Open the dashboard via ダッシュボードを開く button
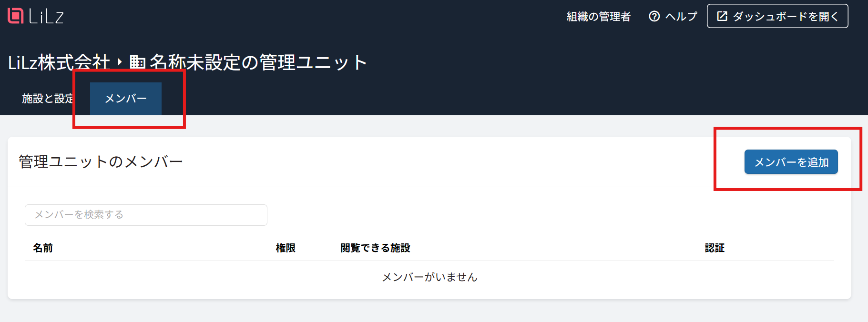868x322 pixels. coord(777,16)
